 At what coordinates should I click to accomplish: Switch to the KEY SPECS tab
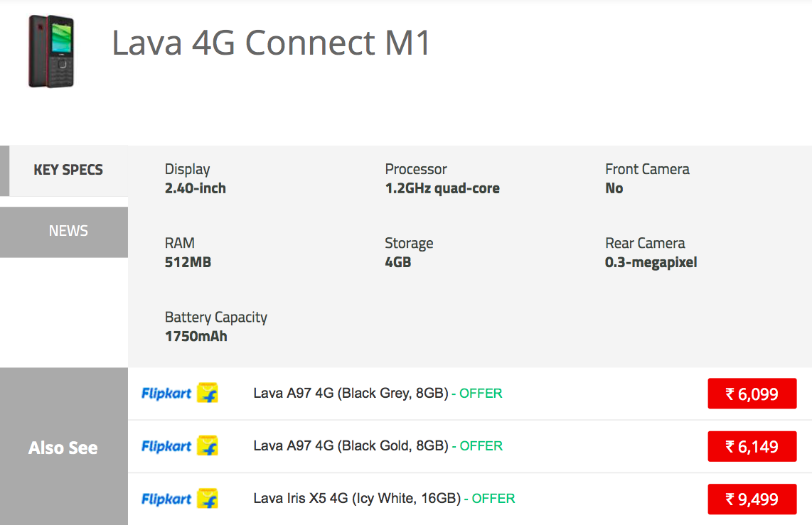pos(68,170)
